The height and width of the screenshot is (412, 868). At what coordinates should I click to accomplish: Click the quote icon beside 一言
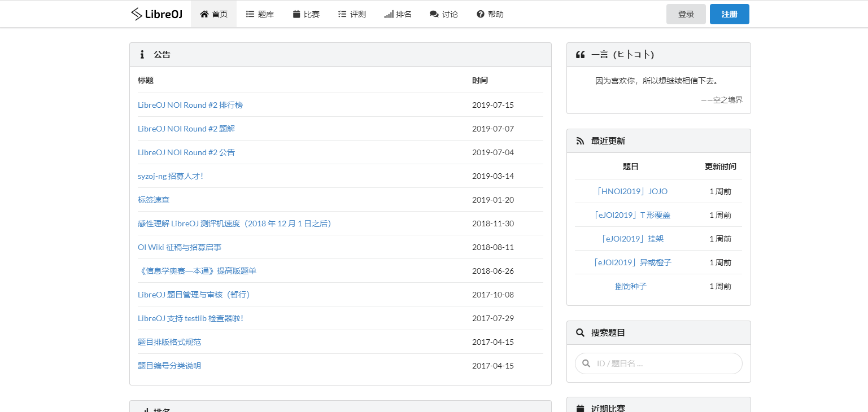click(581, 54)
